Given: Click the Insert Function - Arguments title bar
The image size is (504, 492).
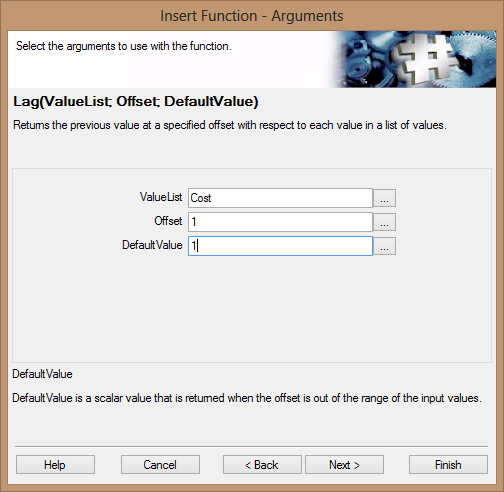Looking at the screenshot, I should pyautogui.click(x=252, y=16).
